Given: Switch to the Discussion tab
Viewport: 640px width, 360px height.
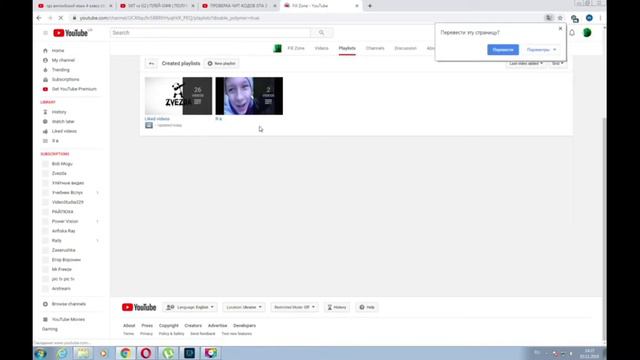Looking at the screenshot, I should point(405,48).
